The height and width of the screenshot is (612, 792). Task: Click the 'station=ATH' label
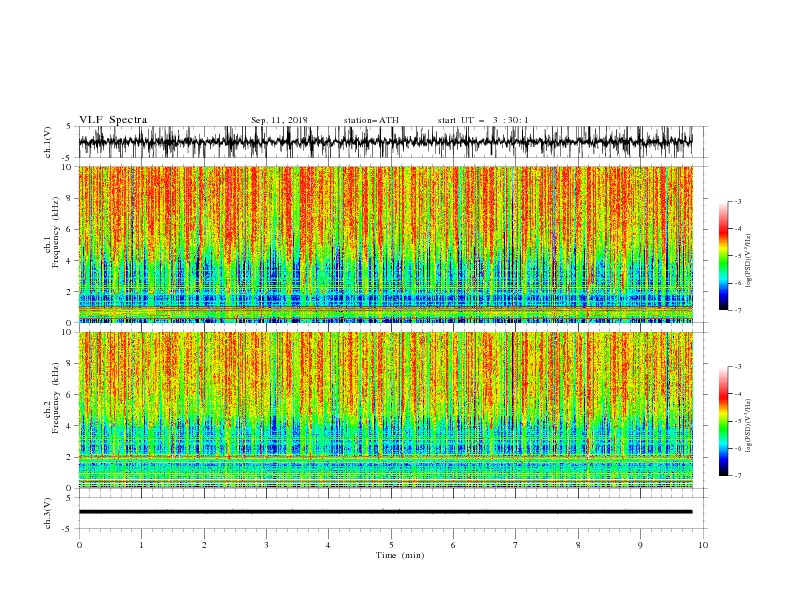(371, 120)
